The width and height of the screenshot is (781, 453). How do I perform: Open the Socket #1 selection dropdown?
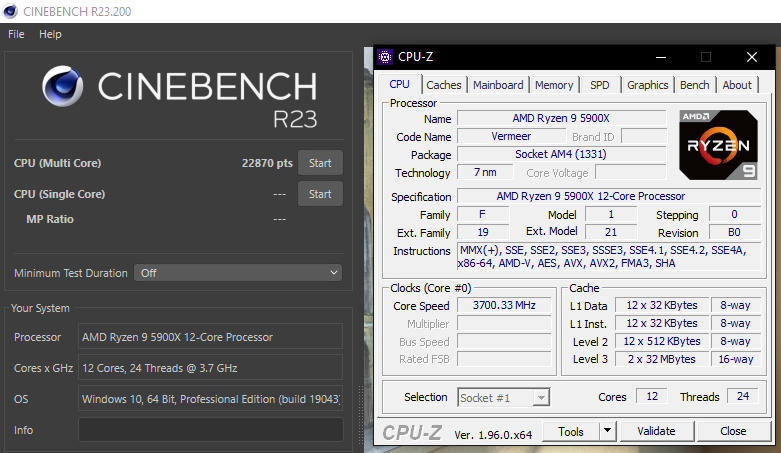[x=504, y=398]
